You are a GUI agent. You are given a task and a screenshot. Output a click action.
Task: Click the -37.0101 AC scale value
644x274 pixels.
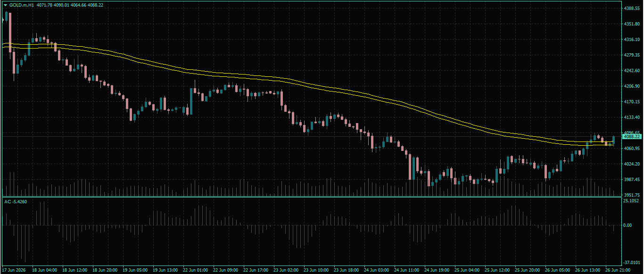(631, 262)
